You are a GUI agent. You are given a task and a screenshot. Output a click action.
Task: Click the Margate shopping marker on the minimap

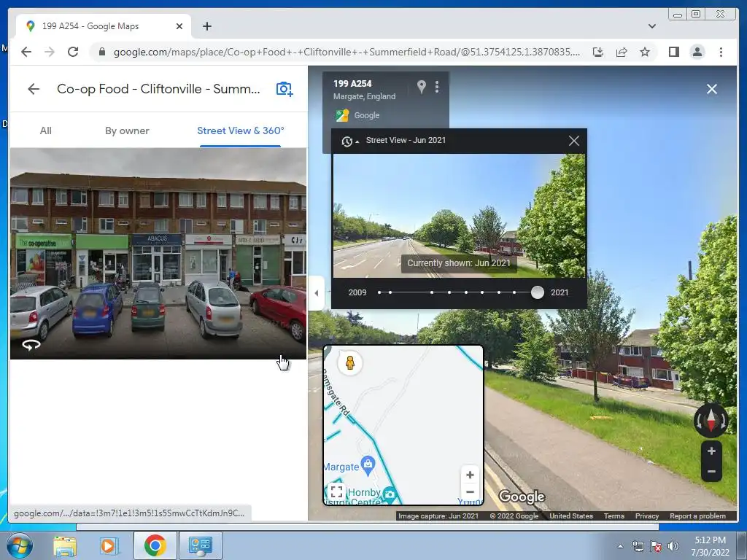coord(368,464)
